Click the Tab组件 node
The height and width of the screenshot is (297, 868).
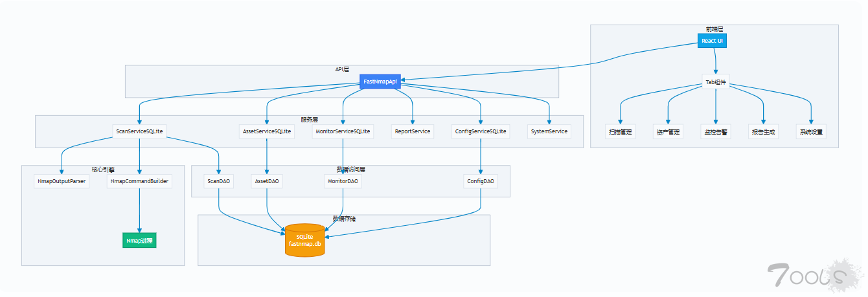tap(715, 82)
